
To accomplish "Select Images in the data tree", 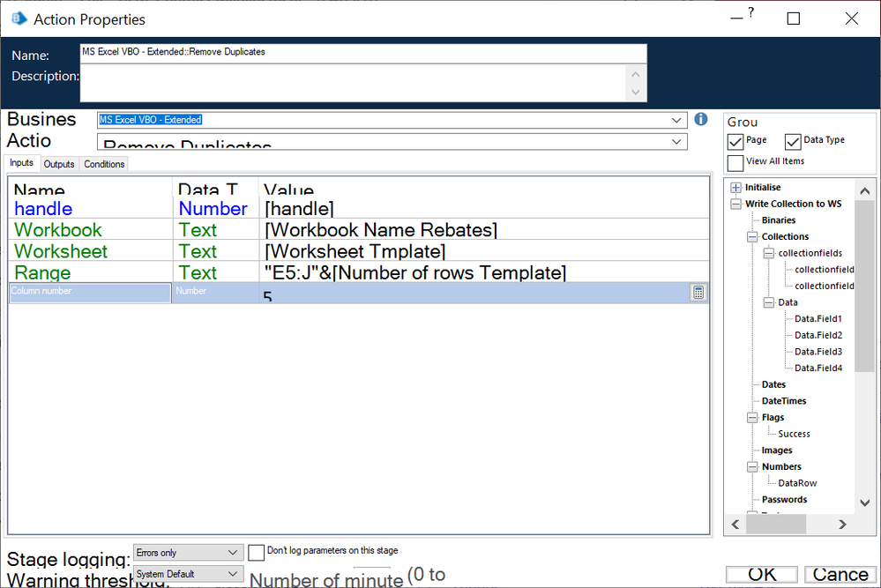I will point(776,450).
